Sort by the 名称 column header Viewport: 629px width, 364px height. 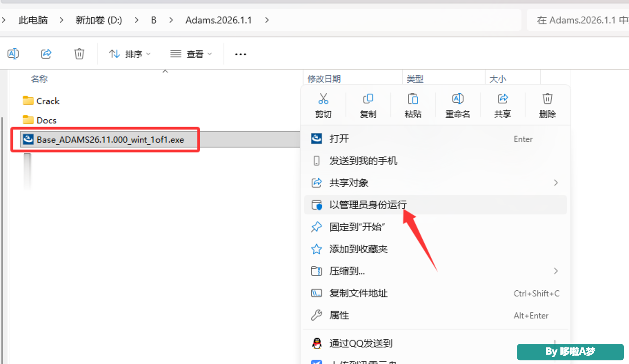click(39, 79)
